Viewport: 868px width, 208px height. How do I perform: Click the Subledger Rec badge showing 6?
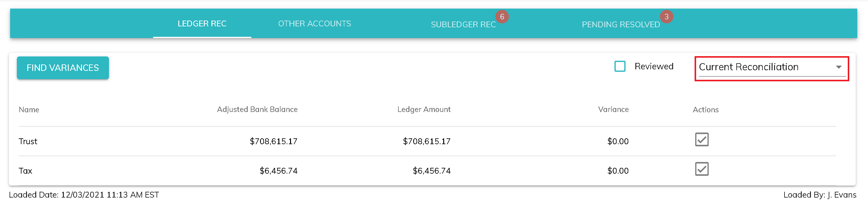point(502,17)
